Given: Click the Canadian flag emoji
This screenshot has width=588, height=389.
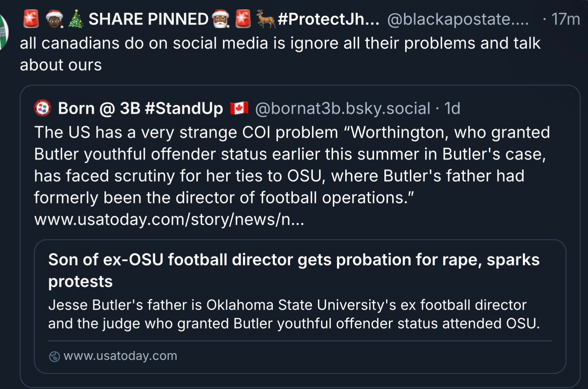Looking at the screenshot, I should (239, 108).
